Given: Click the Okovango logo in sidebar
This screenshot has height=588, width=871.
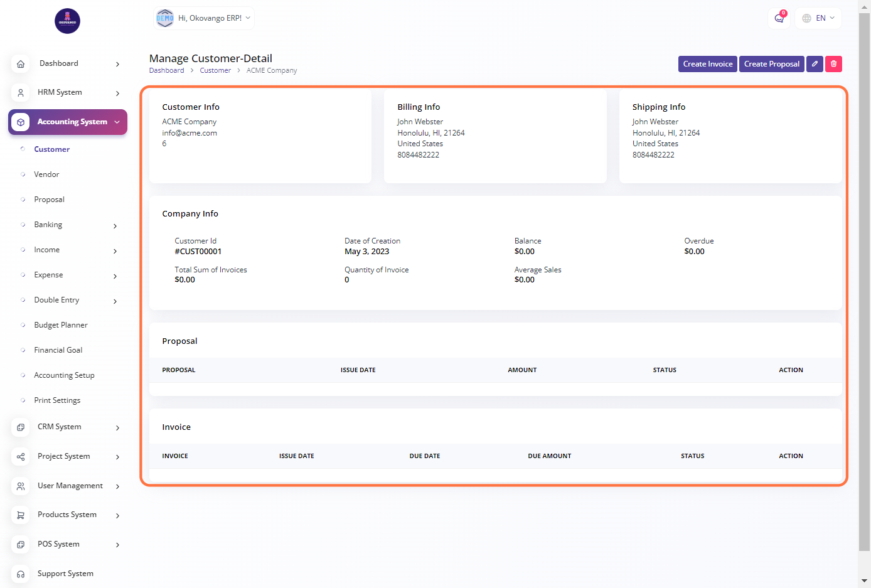Looking at the screenshot, I should click(67, 21).
